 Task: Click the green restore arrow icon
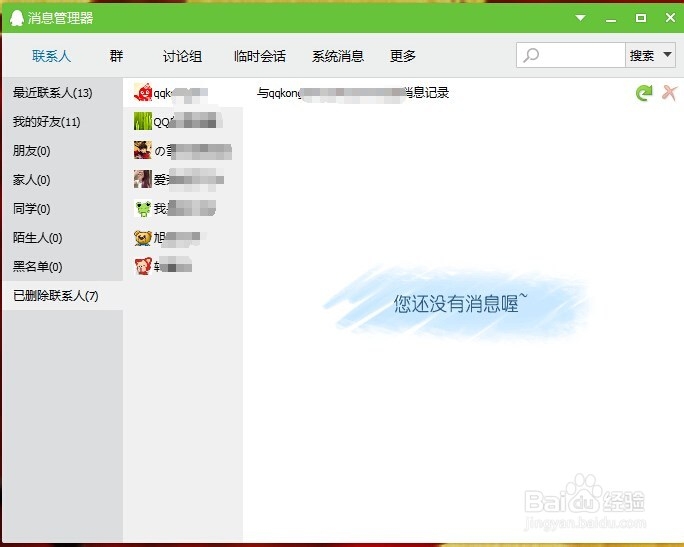(x=644, y=92)
